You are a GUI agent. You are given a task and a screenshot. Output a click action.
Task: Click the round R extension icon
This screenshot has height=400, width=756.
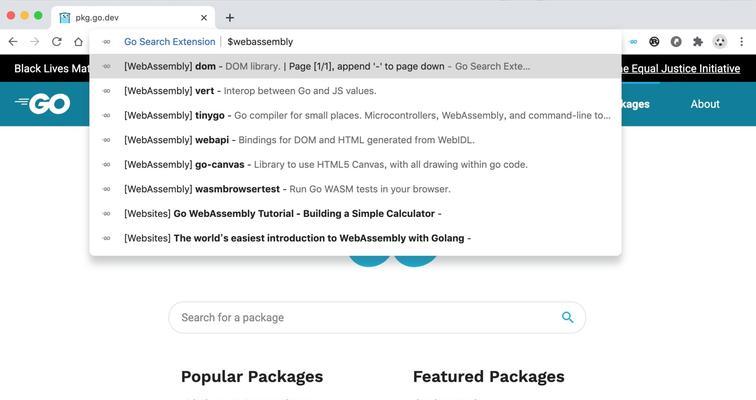pos(654,42)
